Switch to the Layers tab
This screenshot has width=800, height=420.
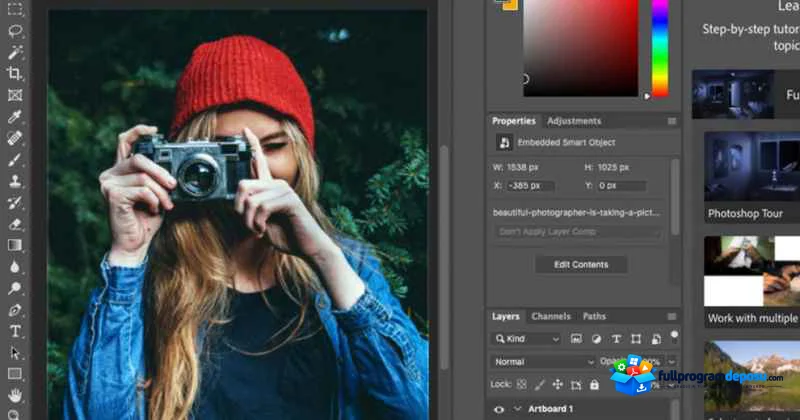506,316
